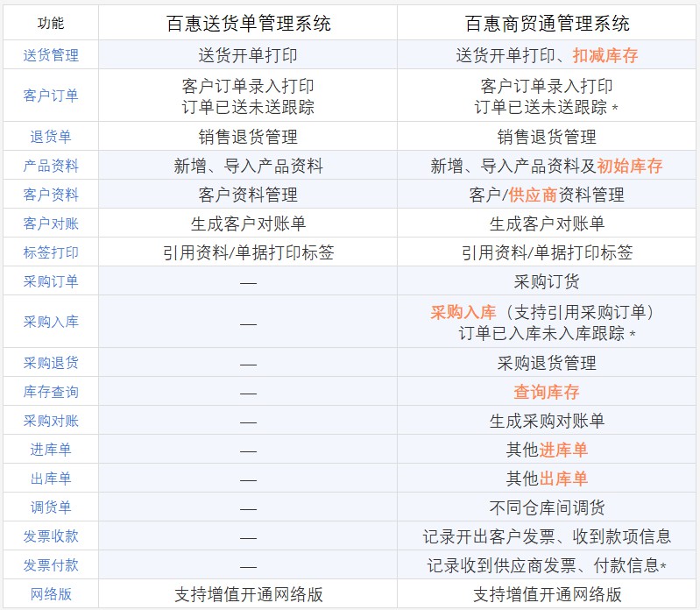Click the 百惠送货单管理系统 header
Screen dimensions: 700x610
pyautogui.click(x=248, y=23)
